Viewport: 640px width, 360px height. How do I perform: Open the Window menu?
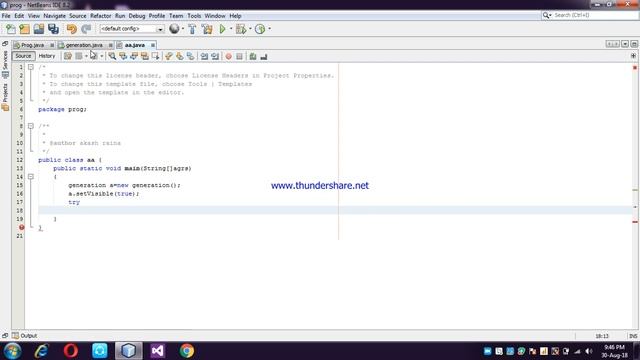(x=215, y=16)
